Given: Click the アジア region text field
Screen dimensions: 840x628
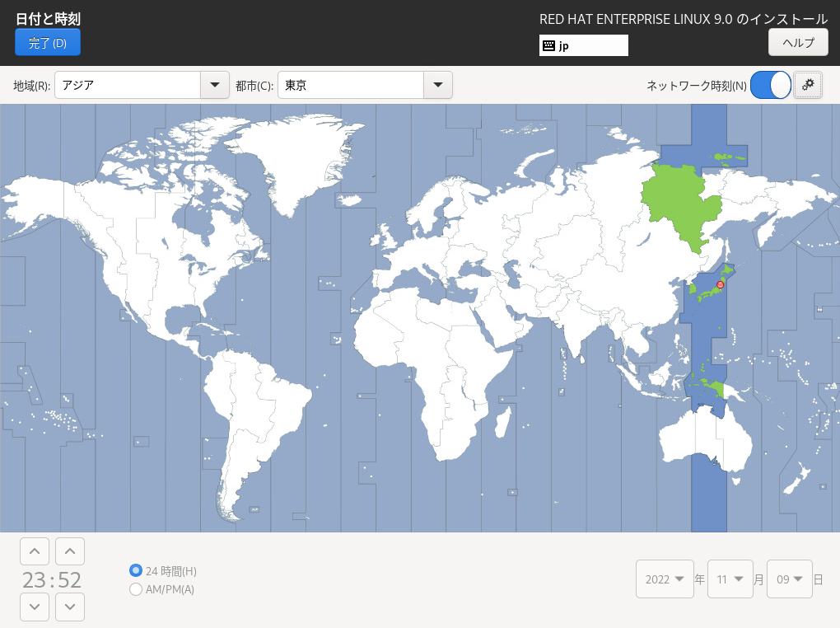Looking at the screenshot, I should [x=128, y=85].
